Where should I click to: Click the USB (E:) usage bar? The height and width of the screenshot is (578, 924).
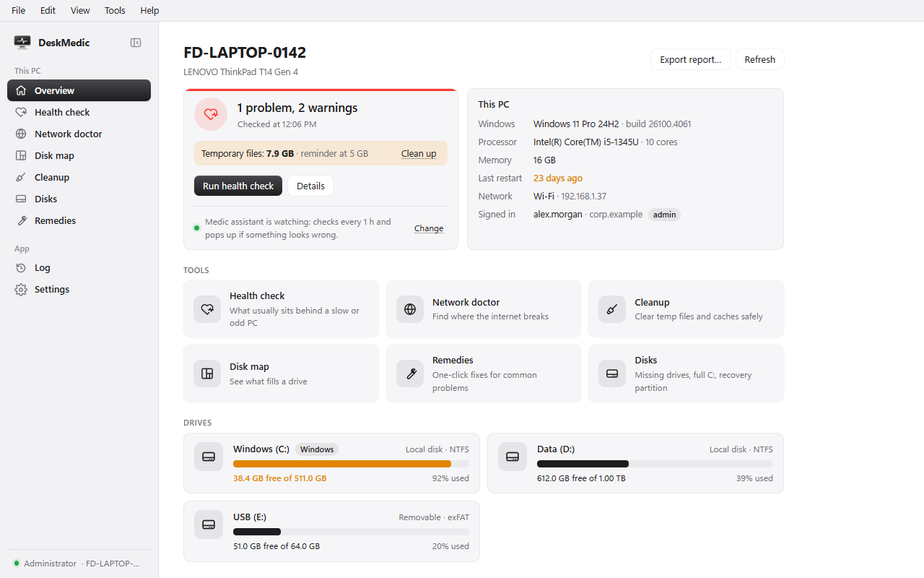(x=351, y=532)
